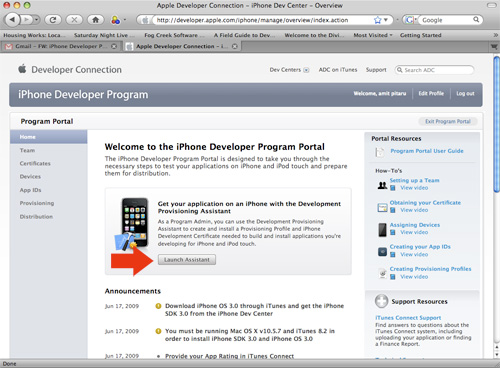Click the colorful extension icon in toolbar
The width and height of the screenshot is (500, 368).
pos(115,20)
